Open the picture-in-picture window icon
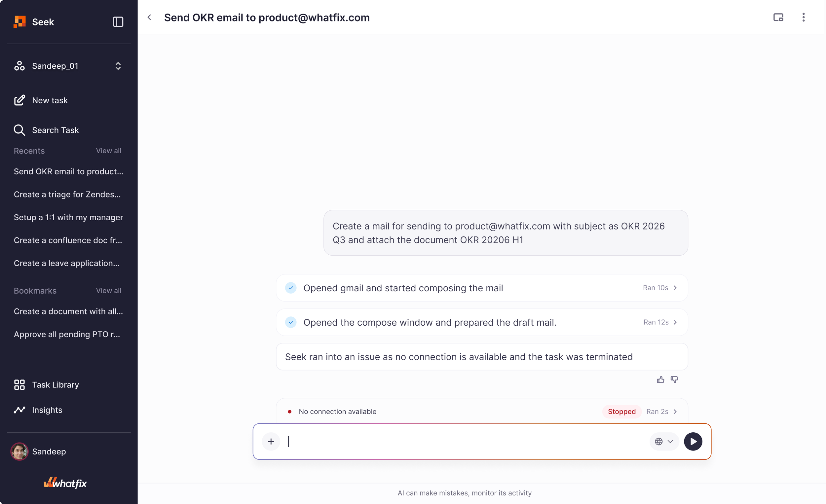Screen dimensions: 826x504 coord(778,18)
